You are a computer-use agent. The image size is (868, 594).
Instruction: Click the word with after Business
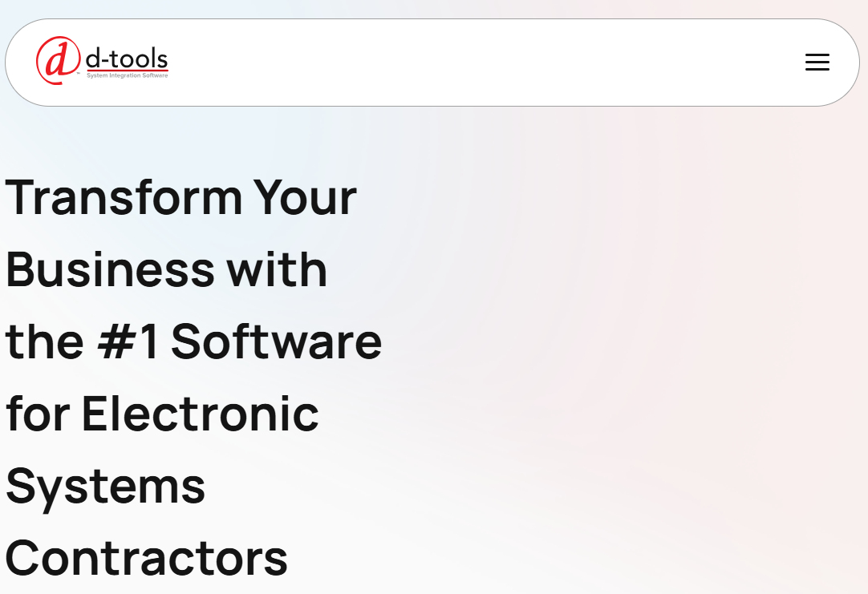point(277,270)
